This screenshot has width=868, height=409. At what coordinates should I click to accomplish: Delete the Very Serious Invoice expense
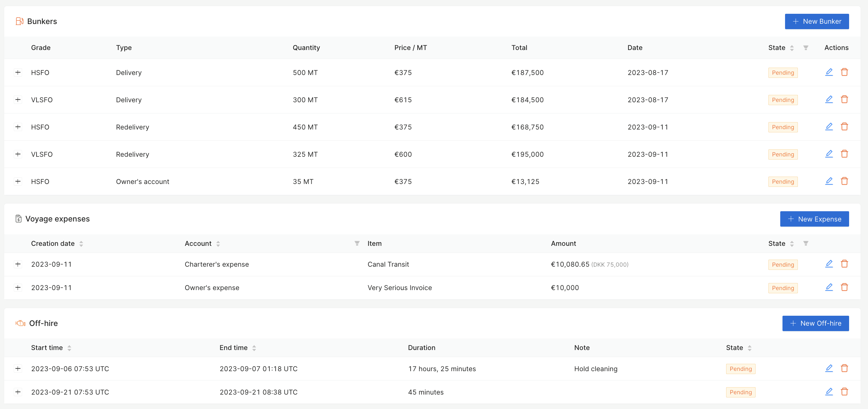pos(844,287)
